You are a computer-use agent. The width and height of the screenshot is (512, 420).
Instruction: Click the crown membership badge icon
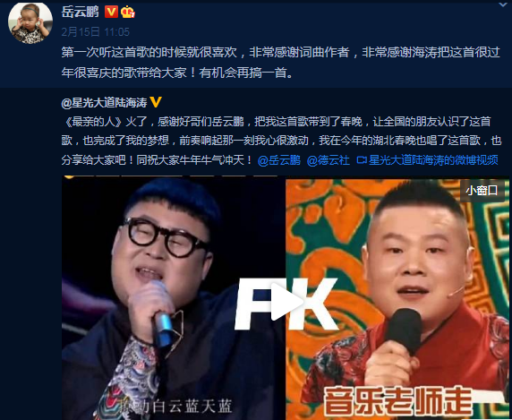pos(128,13)
